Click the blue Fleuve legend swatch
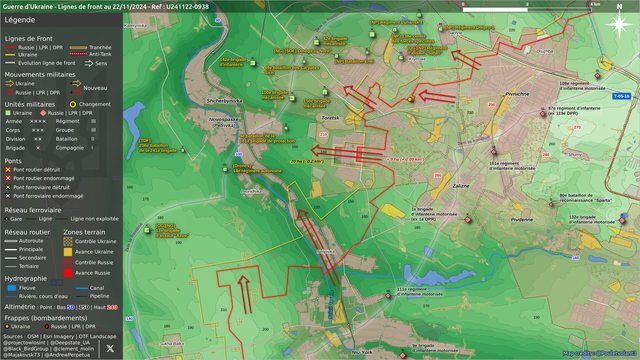The width and height of the screenshot is (640, 360). [12, 288]
